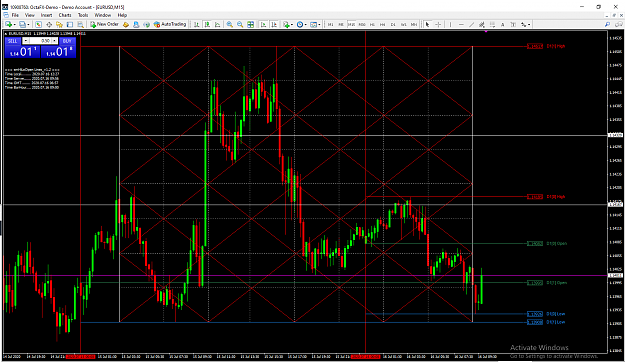
Task: Open the chat messages icon
Action: 618,25
